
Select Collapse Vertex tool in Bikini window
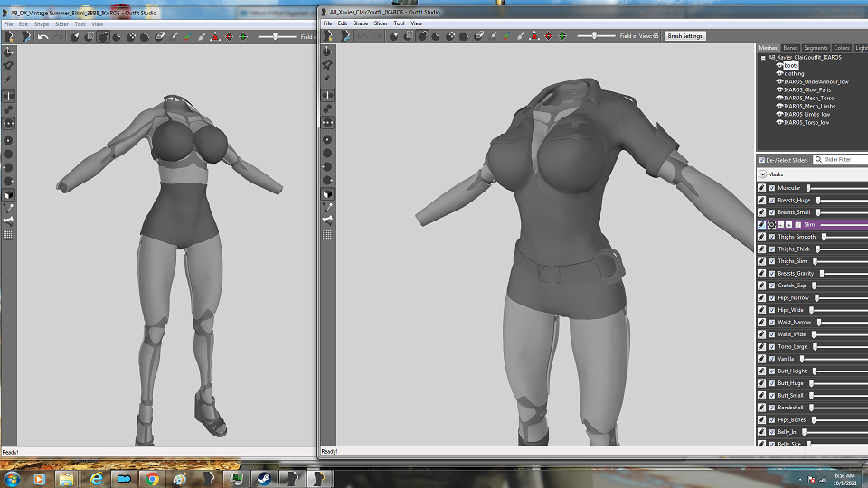tap(215, 36)
